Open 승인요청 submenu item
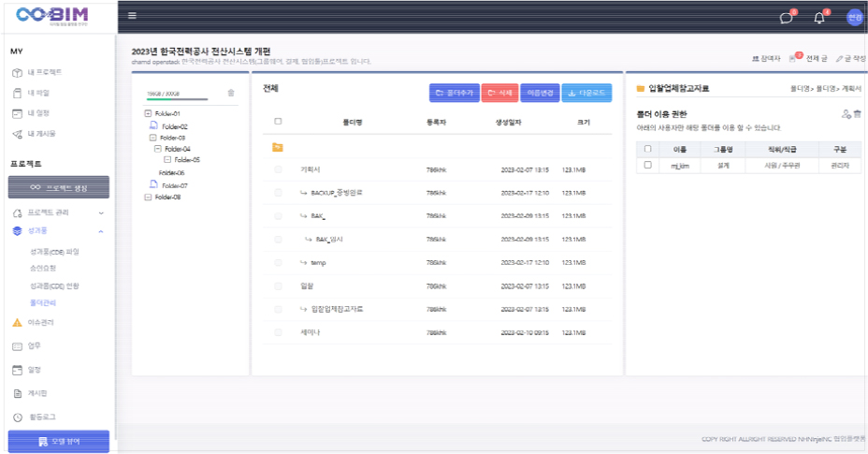 43,269
